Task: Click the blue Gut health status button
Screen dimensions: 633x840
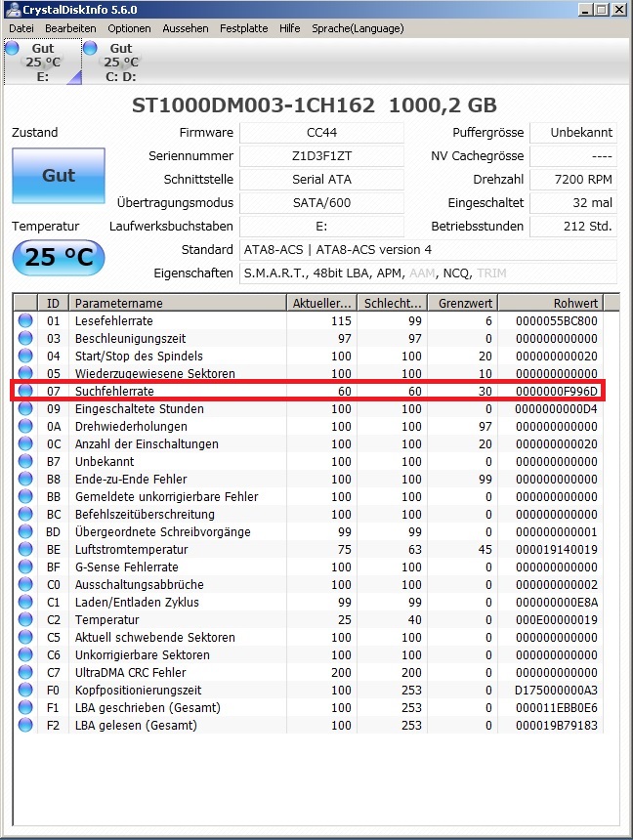Action: pos(59,176)
